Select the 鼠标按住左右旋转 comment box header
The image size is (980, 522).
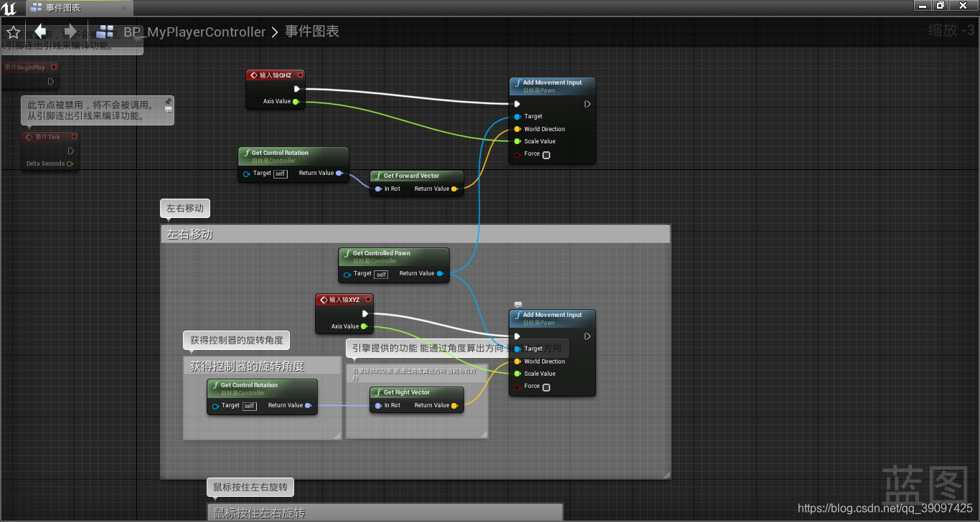tap(385, 513)
